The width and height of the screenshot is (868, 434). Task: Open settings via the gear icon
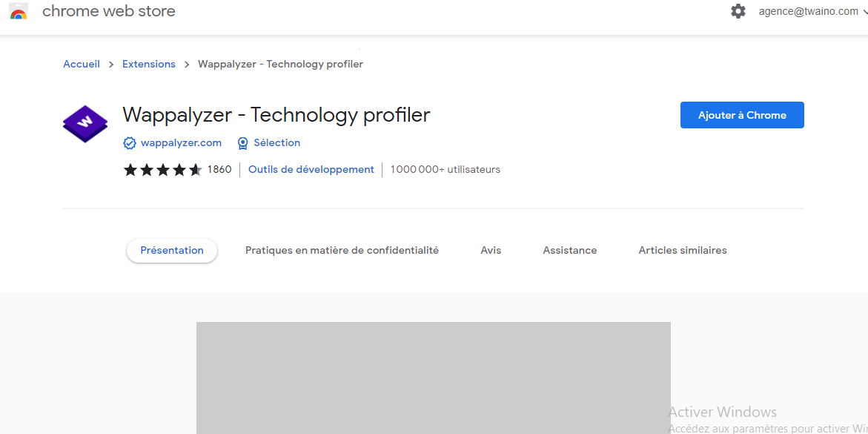738,11
